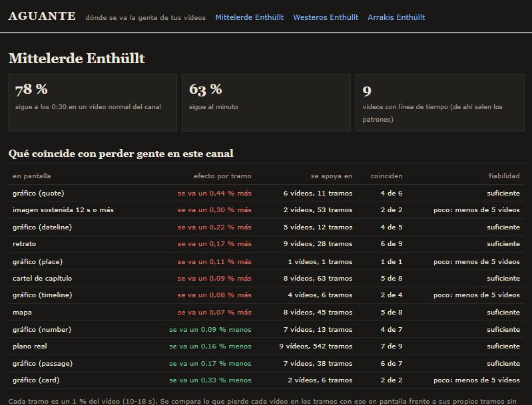
Task: Select the 'gráfico (passage)' row label
Action: pyautogui.click(x=43, y=363)
